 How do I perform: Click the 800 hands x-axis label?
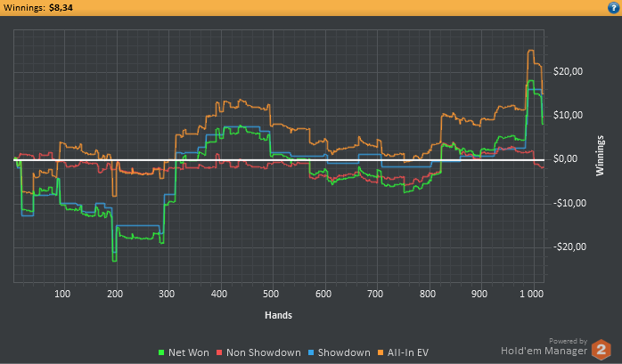click(428, 294)
